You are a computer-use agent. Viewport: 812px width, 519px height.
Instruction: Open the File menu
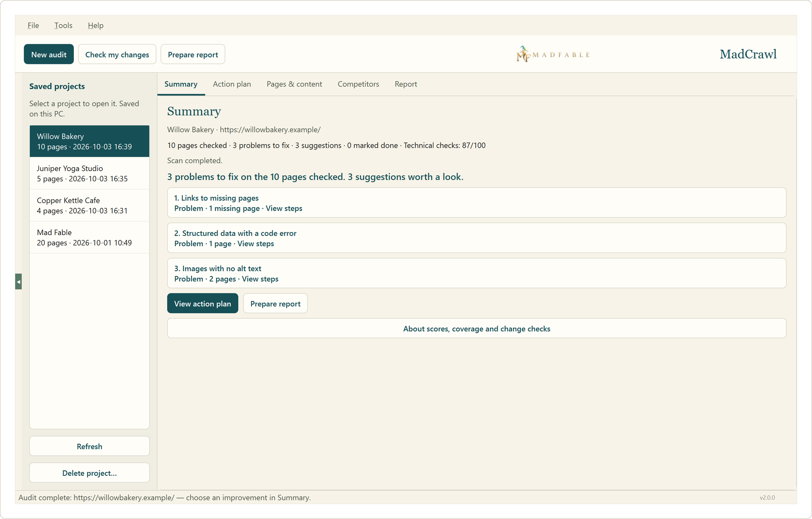click(x=33, y=25)
